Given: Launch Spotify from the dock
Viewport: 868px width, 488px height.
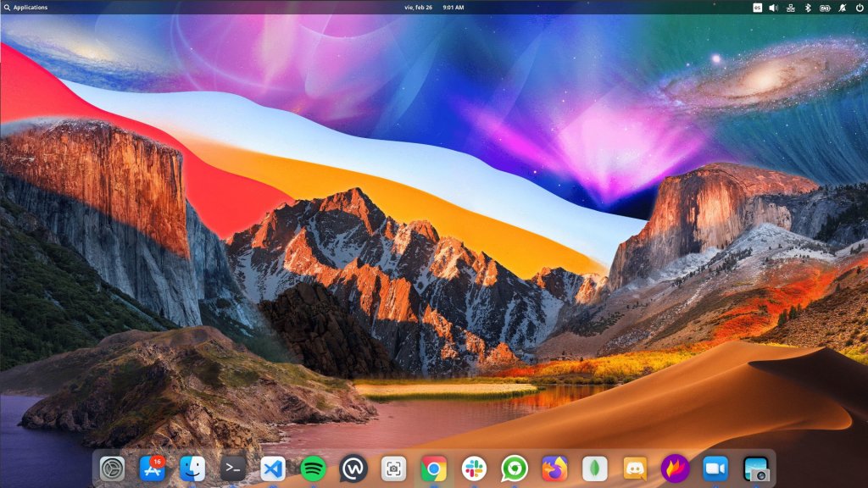Looking at the screenshot, I should [313, 469].
